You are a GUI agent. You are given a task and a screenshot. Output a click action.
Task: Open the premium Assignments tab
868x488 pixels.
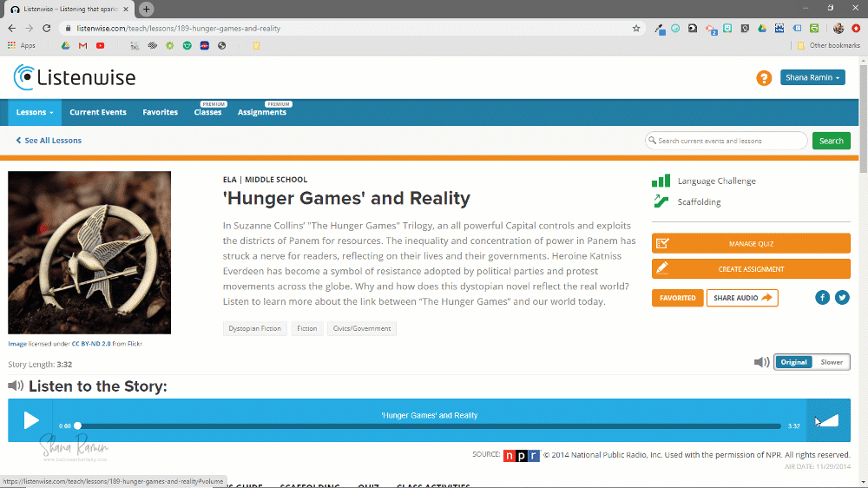coord(262,111)
